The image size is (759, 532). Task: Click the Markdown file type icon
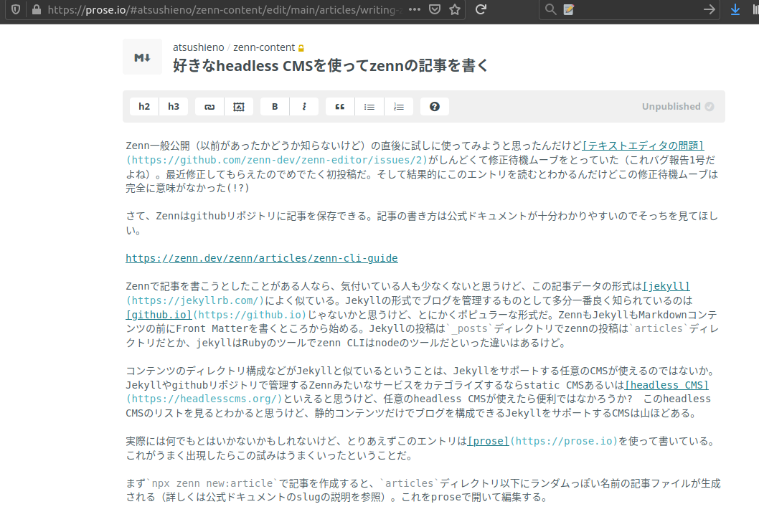coord(142,57)
